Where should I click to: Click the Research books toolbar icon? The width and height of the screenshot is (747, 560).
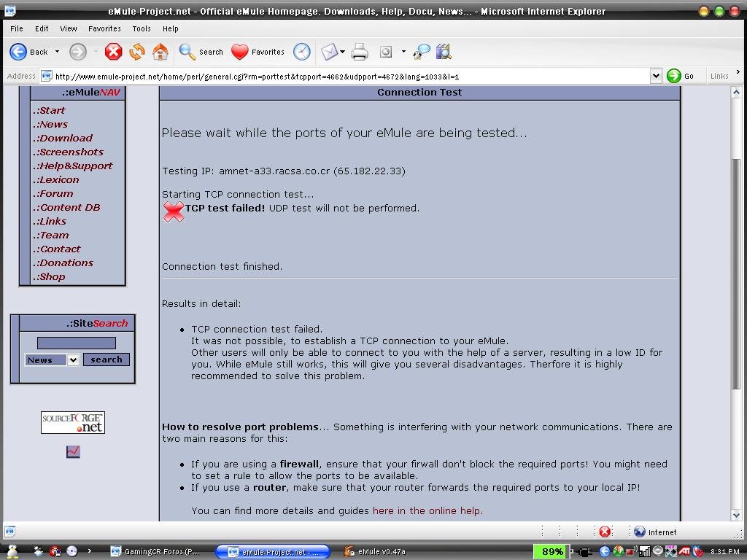pos(444,52)
